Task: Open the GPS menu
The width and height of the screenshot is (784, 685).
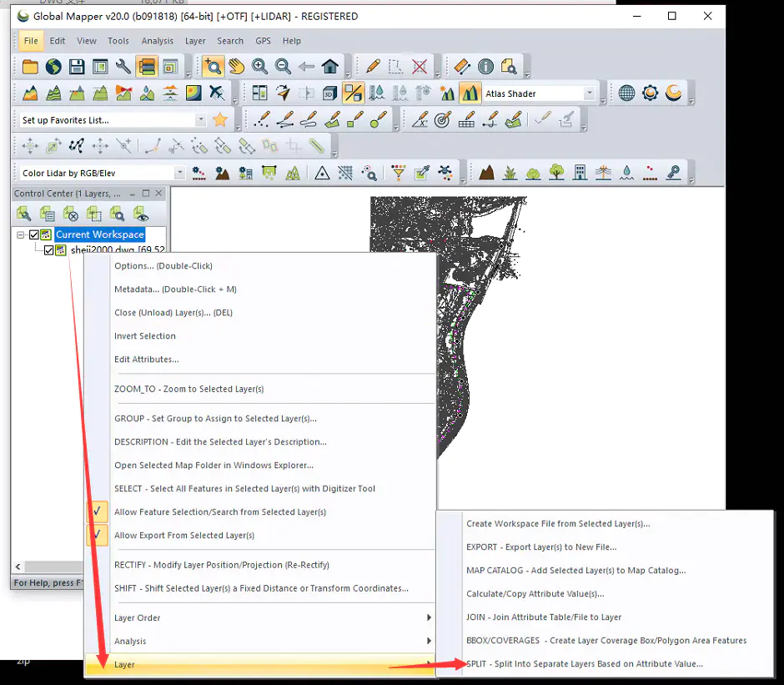Action: 263,41
